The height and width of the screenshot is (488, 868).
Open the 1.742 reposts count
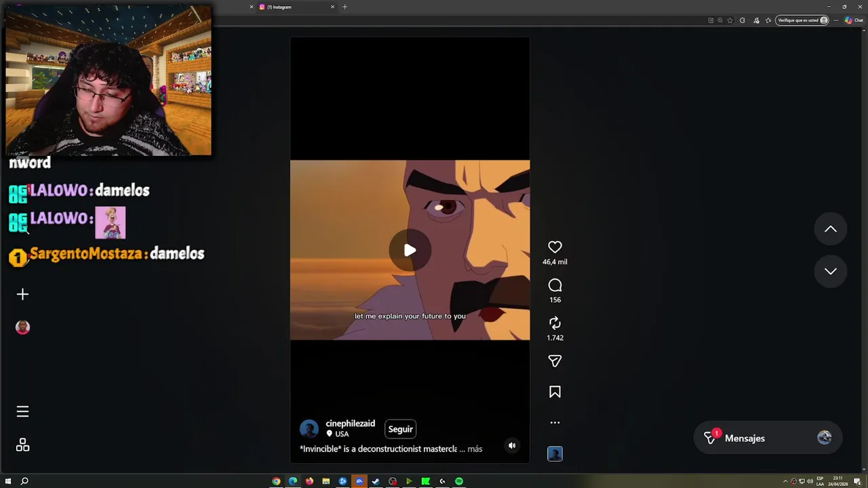coord(555,338)
